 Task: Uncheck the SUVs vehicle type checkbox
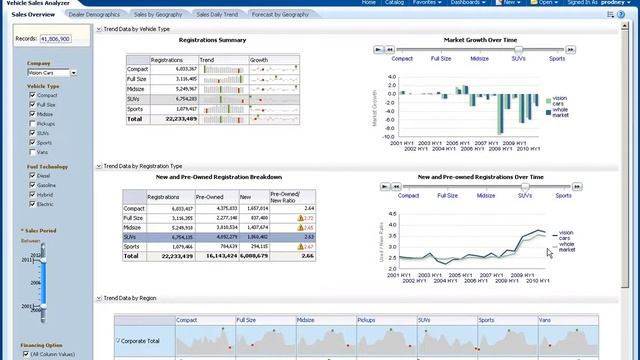coord(32,133)
